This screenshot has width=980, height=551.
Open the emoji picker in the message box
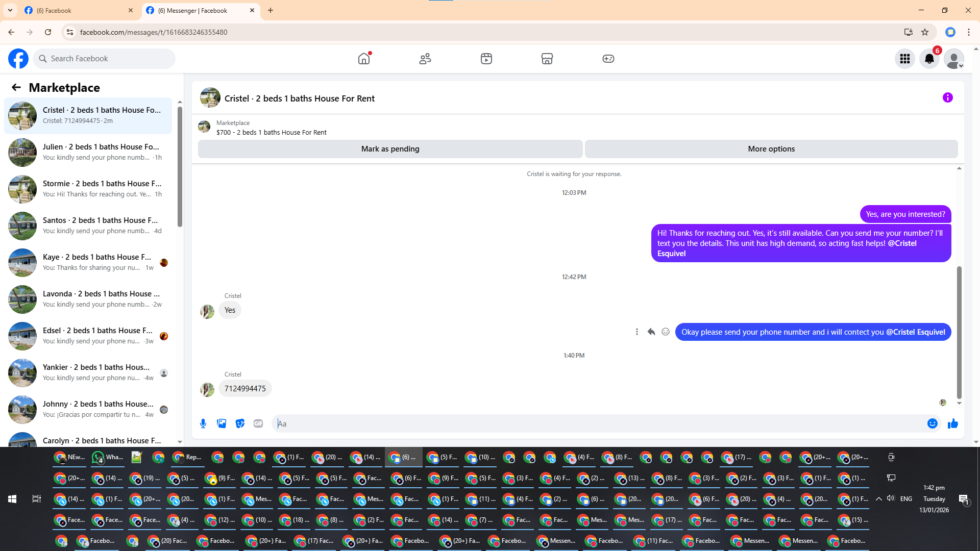pos(932,423)
